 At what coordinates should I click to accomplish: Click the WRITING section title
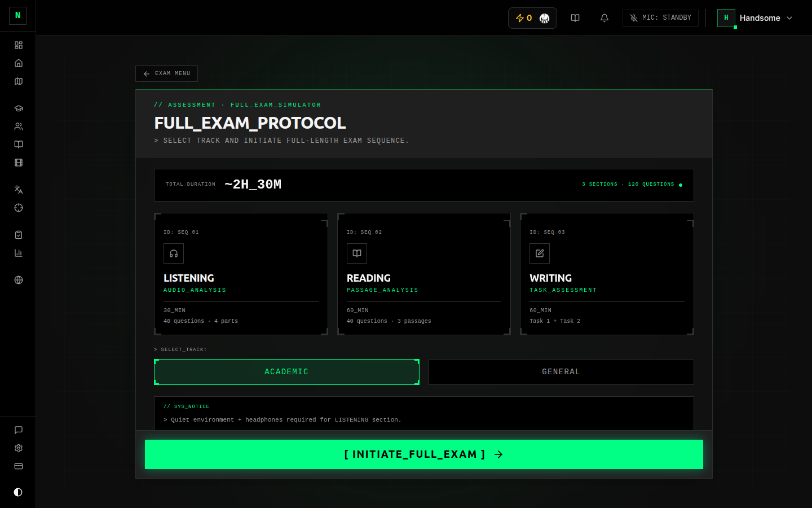point(551,278)
